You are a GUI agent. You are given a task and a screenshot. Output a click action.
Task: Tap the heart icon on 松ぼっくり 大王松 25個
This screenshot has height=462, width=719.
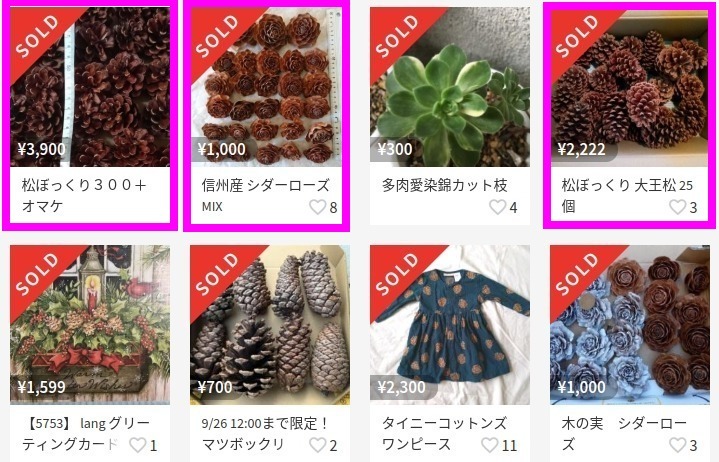[x=677, y=207]
